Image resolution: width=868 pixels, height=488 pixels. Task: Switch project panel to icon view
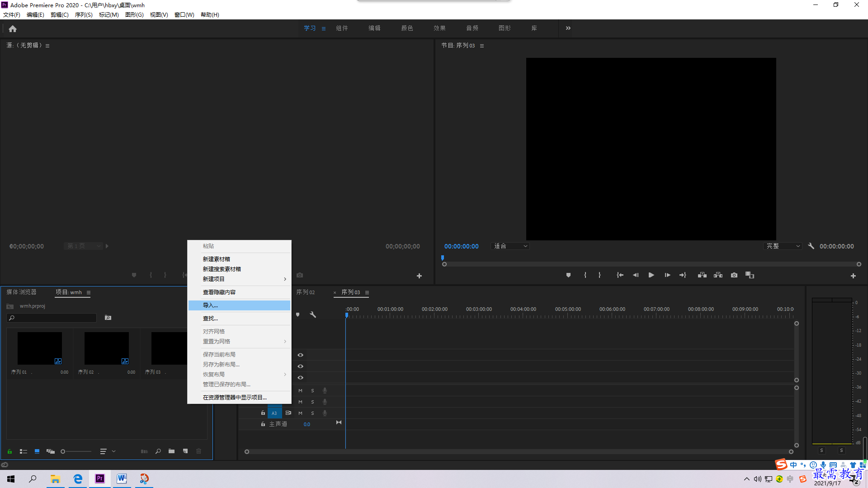pos(37,451)
